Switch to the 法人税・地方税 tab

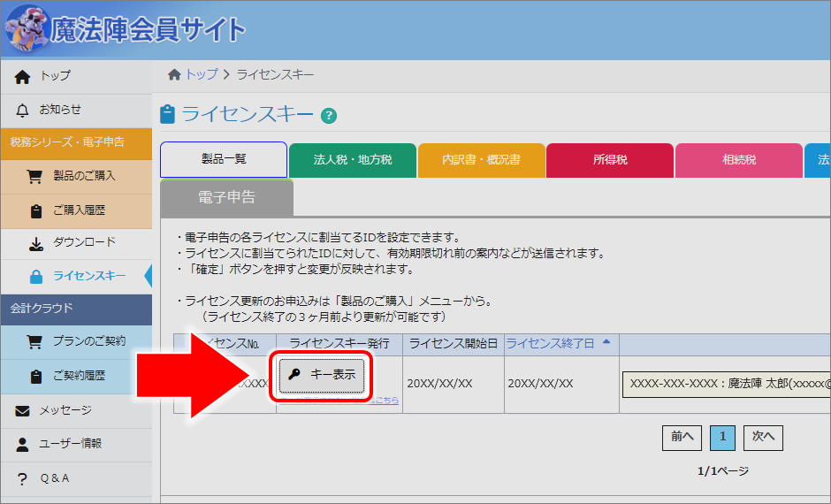[352, 160]
